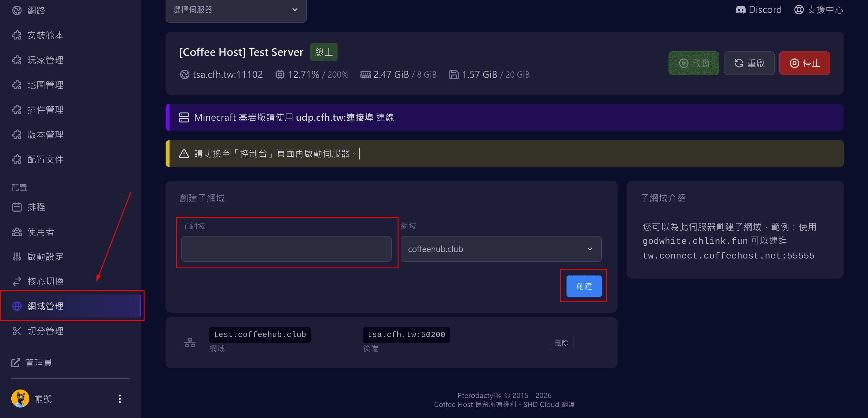Click the 子網域 subdomain input field
Viewport: 868px width, 418px height.
[286, 249]
